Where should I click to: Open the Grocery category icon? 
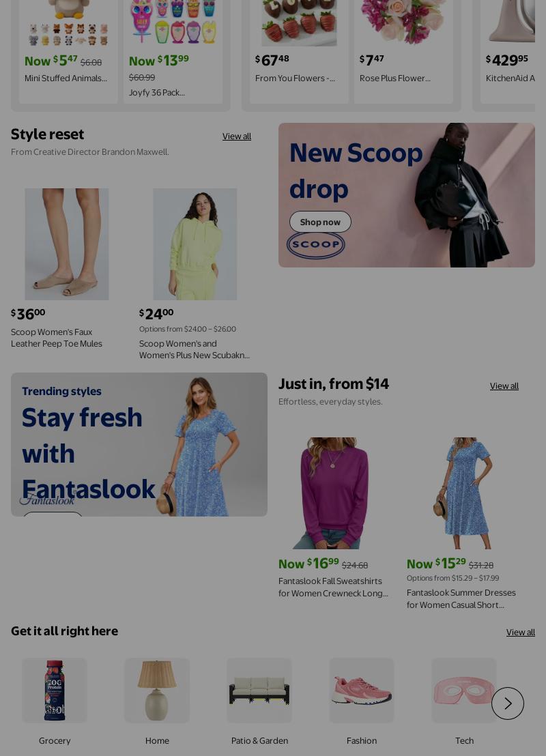(55, 690)
